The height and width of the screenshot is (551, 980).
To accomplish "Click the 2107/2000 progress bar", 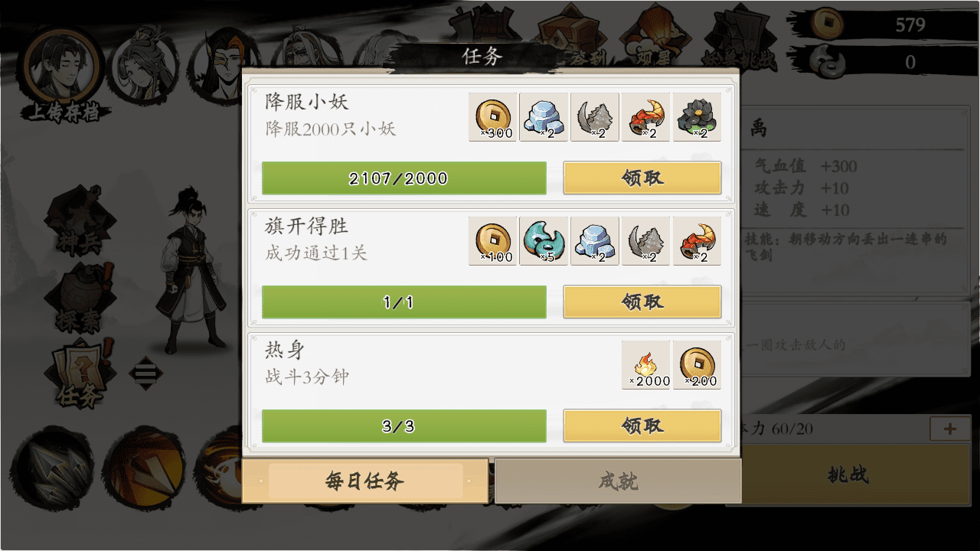I will pos(404,178).
